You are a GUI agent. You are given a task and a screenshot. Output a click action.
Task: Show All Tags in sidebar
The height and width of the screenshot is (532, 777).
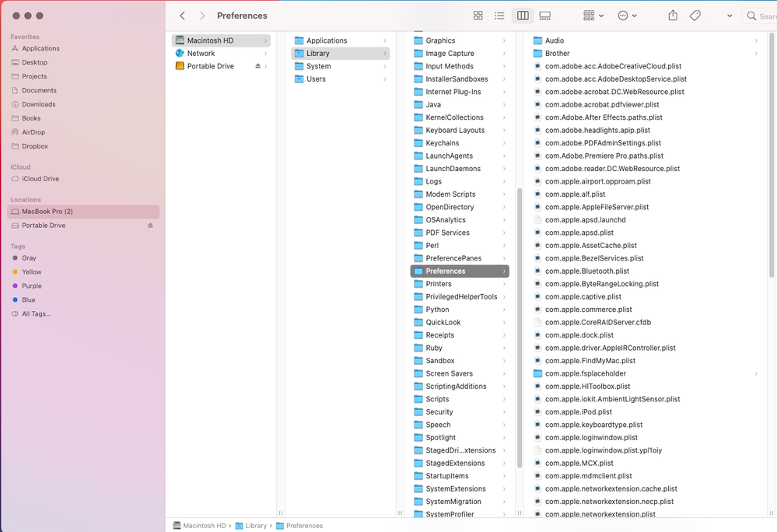(x=37, y=314)
